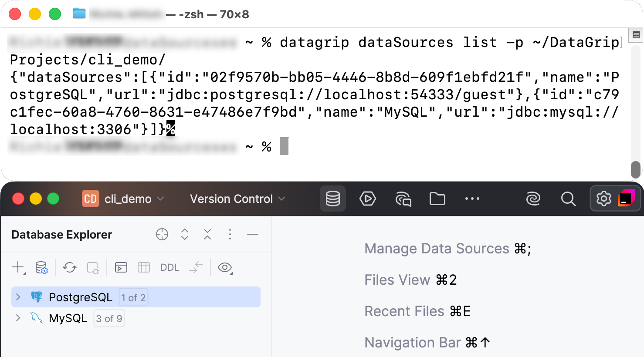Click the MySQL '3 of 9' schema badge

109,318
